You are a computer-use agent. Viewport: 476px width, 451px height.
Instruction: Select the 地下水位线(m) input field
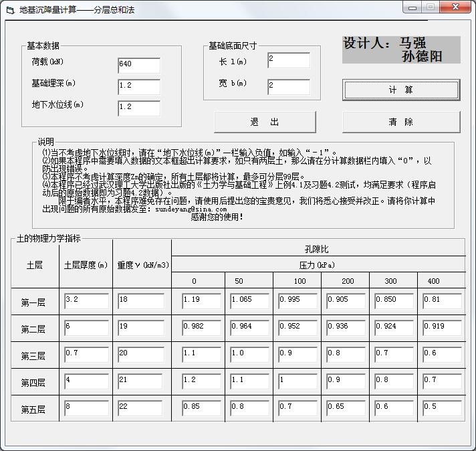139,108
